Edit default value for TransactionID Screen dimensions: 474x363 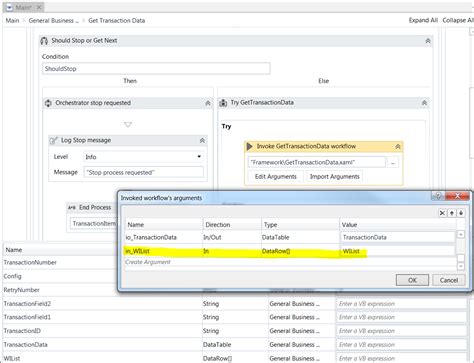[x=401, y=331]
